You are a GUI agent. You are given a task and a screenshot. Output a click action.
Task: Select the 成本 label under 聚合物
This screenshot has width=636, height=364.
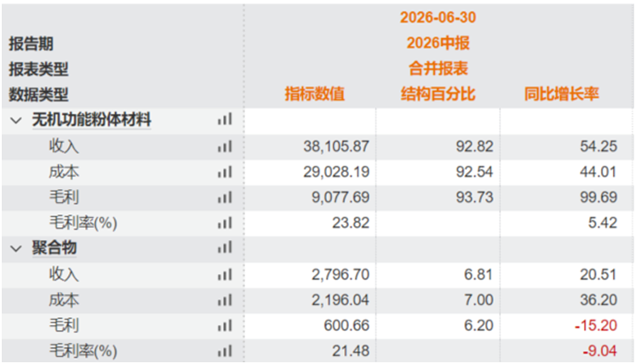coord(64,300)
